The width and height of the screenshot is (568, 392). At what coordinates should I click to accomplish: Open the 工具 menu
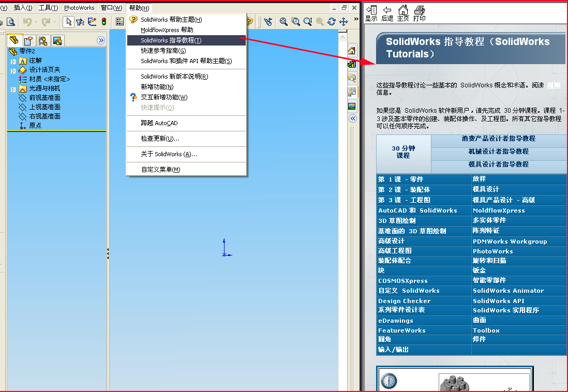point(48,8)
